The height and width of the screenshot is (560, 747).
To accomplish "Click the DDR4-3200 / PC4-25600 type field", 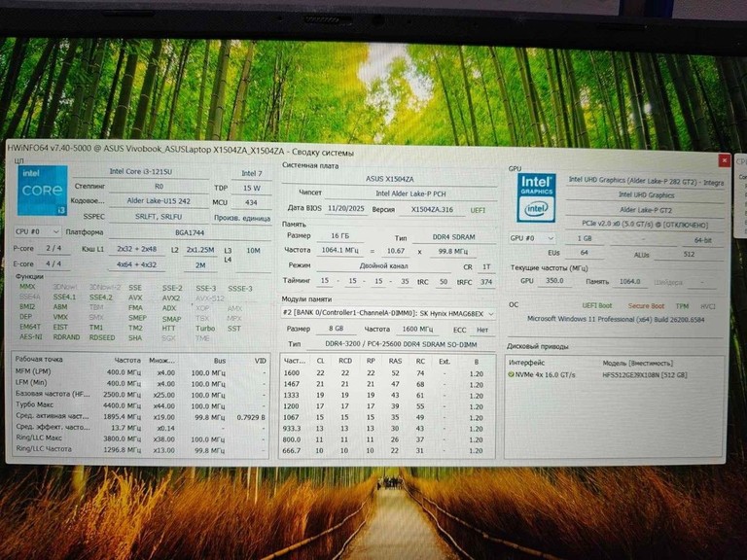I will 401,344.
